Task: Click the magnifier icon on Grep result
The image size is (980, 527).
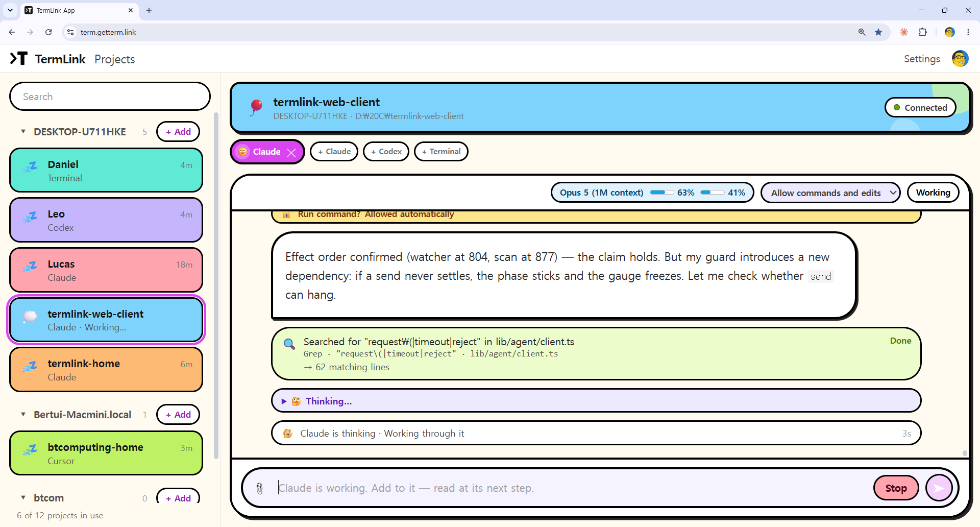Action: (289, 344)
